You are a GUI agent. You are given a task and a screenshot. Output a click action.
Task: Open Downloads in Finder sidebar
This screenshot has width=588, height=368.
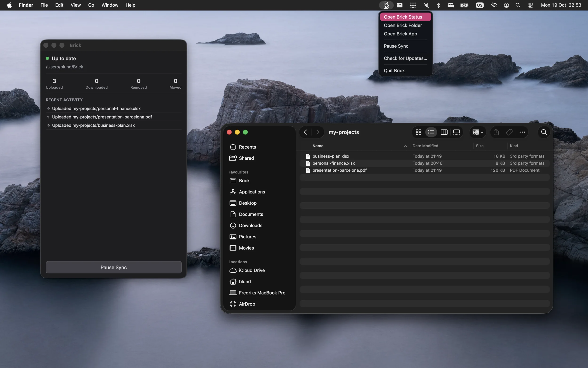pos(259,225)
